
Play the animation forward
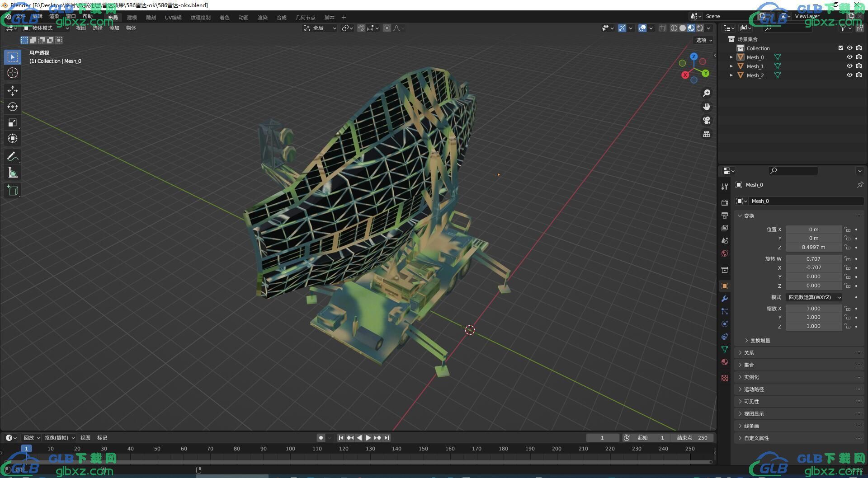pyautogui.click(x=368, y=438)
